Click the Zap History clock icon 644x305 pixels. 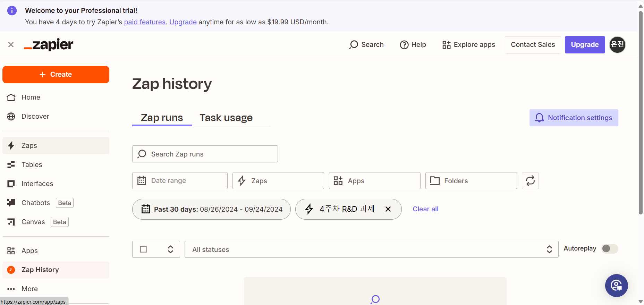click(11, 270)
